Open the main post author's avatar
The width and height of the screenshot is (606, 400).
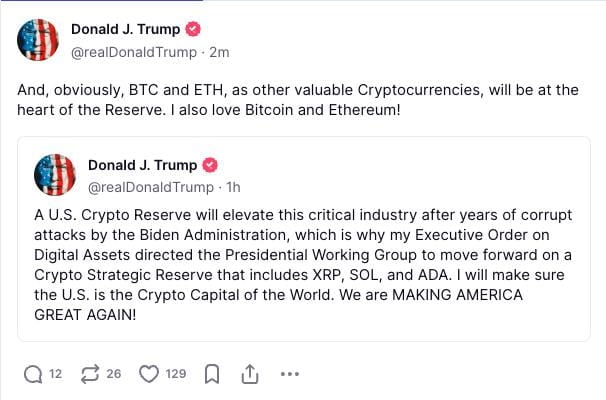(x=39, y=38)
